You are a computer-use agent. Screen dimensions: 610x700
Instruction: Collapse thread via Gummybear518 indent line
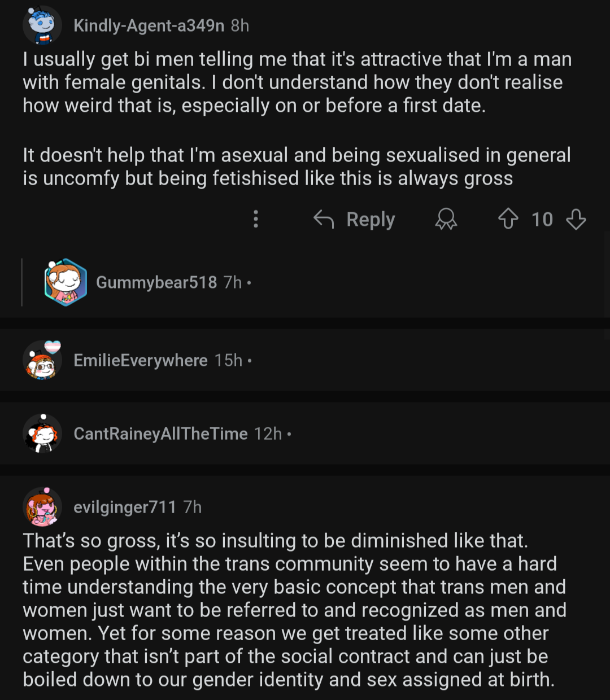(21, 282)
